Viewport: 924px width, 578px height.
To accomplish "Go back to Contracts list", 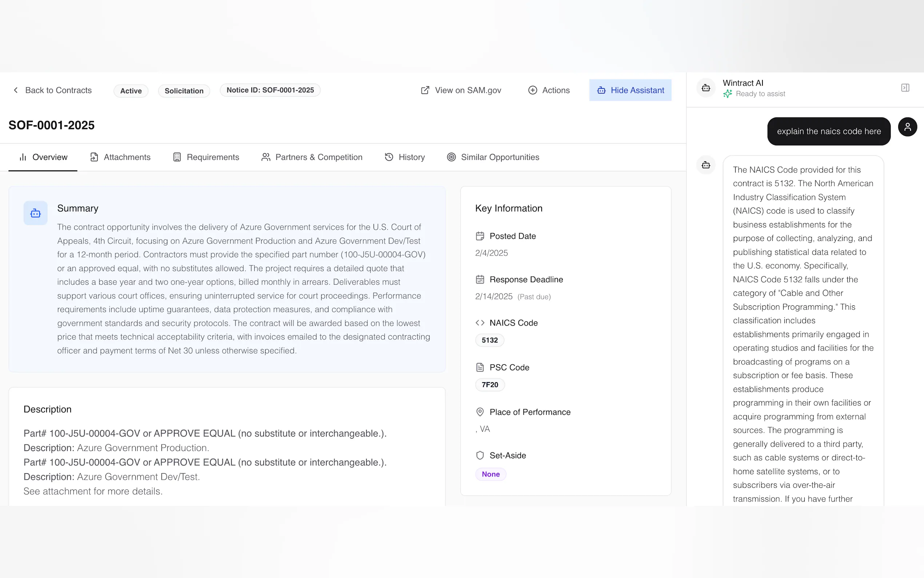I will pos(52,90).
